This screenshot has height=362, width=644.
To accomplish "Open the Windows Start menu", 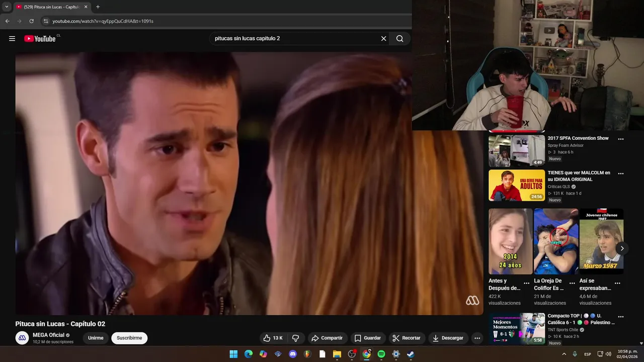I will [x=233, y=354].
